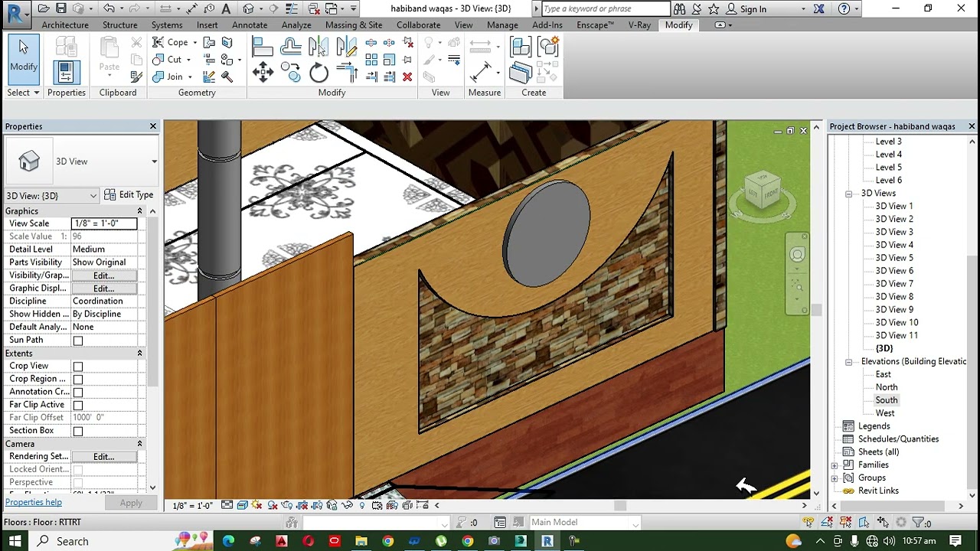Click the Detail Level icon in the view bar
The image size is (980, 551).
(x=227, y=505)
